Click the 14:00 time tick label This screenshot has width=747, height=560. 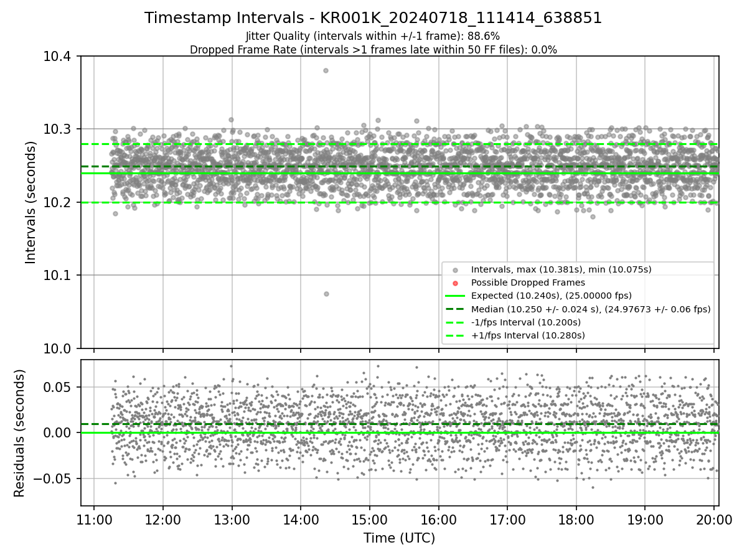pyautogui.click(x=301, y=519)
